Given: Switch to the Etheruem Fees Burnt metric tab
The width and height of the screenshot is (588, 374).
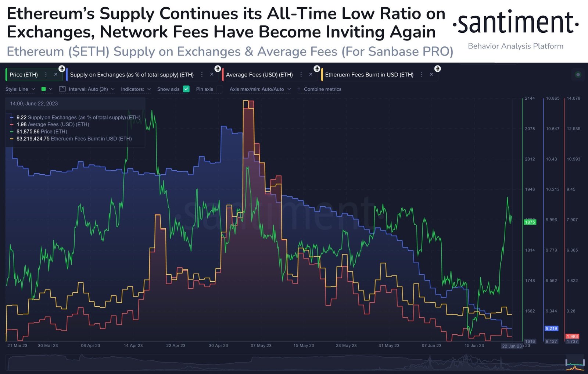Looking at the screenshot, I should (x=369, y=74).
